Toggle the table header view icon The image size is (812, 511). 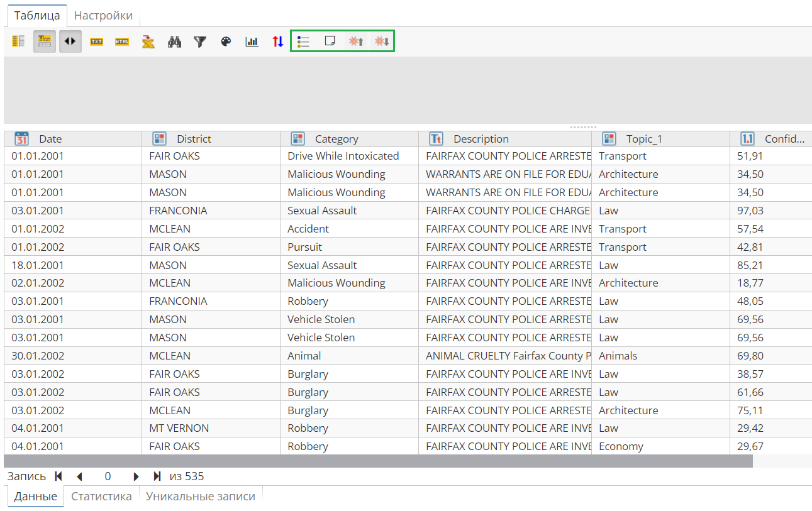(45, 41)
